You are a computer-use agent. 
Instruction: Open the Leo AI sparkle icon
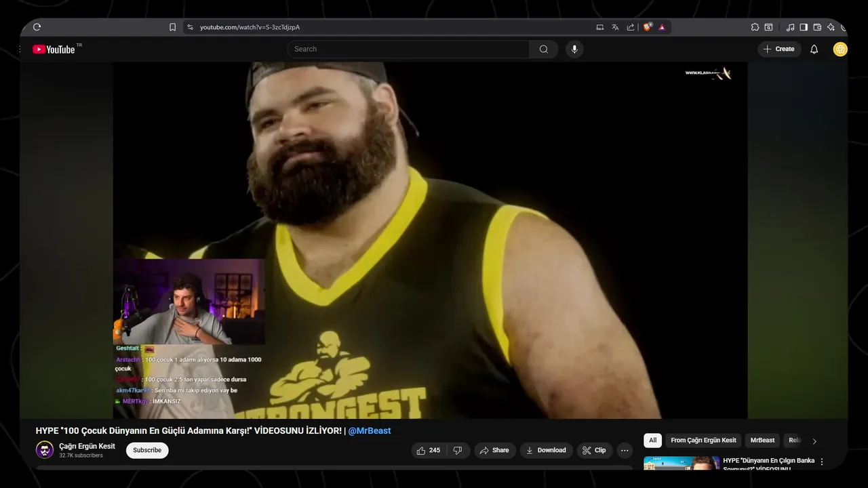pos(831,27)
